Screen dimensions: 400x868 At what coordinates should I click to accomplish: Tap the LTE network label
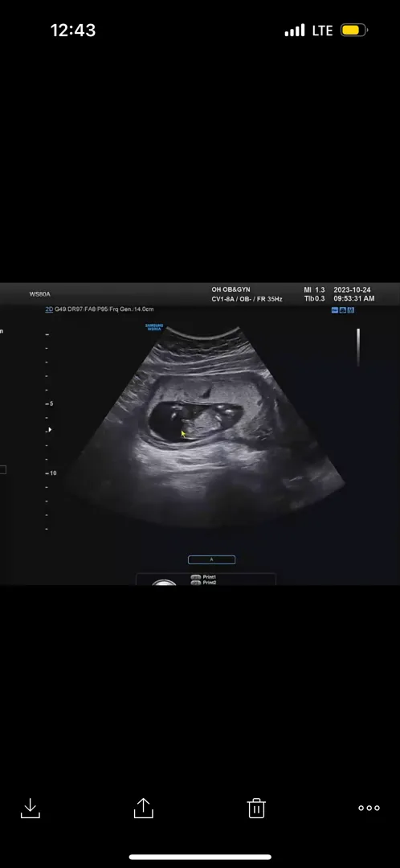(322, 31)
